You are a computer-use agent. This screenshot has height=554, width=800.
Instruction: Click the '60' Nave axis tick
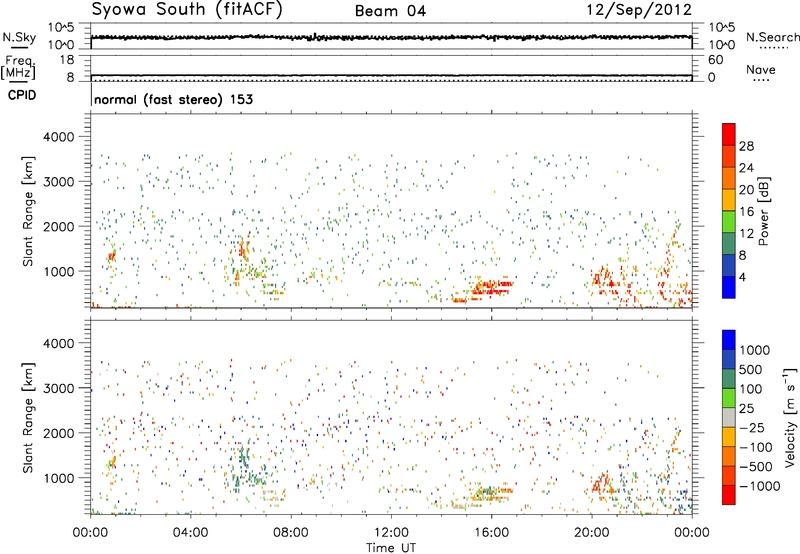click(x=715, y=60)
